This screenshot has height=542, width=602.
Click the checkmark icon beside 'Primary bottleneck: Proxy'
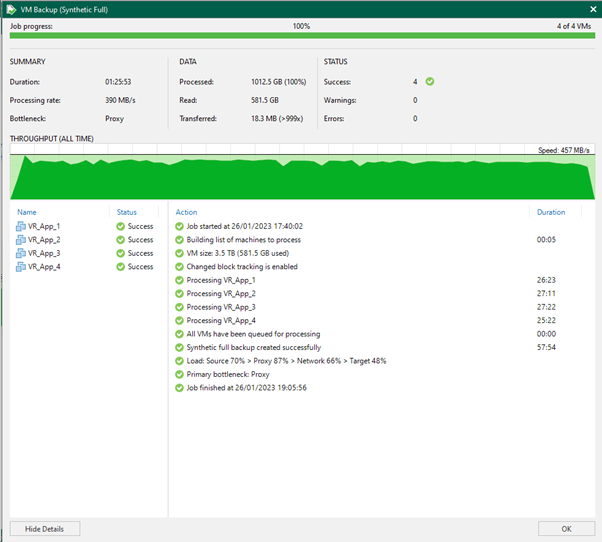point(179,374)
